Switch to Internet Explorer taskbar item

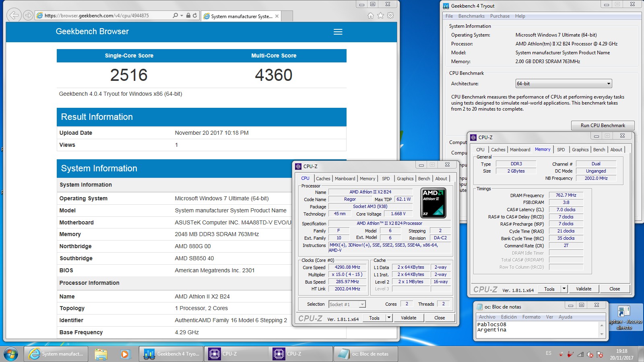(x=56, y=354)
